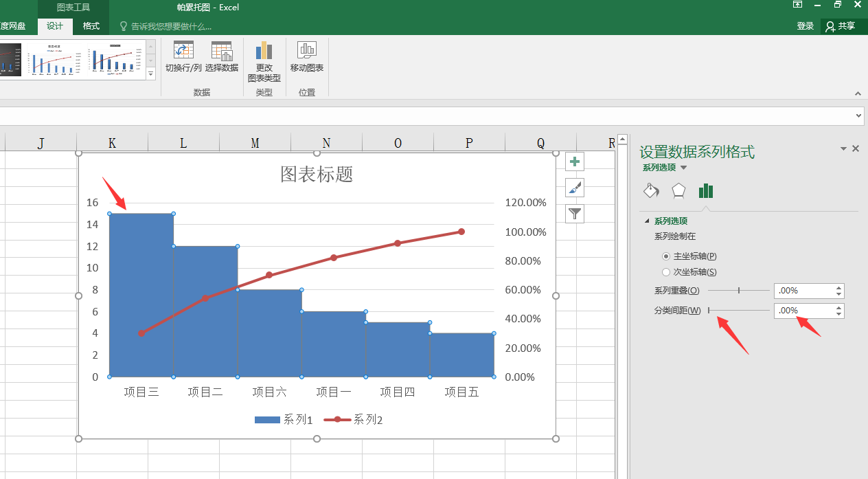Click the Series Overlap (系列重叠) slider
The width and height of the screenshot is (868, 479).
coord(739,291)
